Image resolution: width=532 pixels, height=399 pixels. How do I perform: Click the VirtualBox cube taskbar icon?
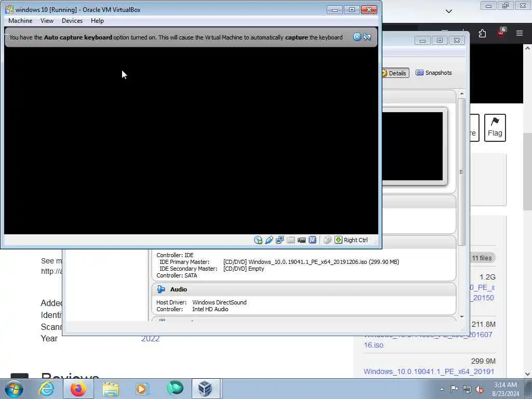(205, 389)
